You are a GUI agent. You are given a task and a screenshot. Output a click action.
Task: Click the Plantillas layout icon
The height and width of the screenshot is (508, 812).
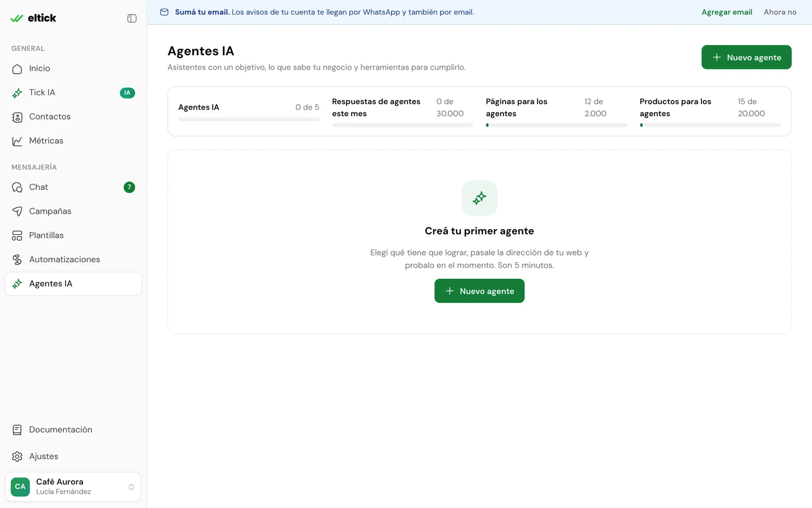pyautogui.click(x=17, y=236)
